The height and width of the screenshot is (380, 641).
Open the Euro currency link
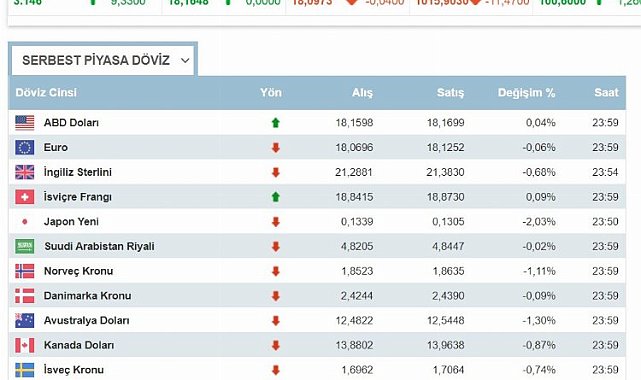click(x=56, y=147)
